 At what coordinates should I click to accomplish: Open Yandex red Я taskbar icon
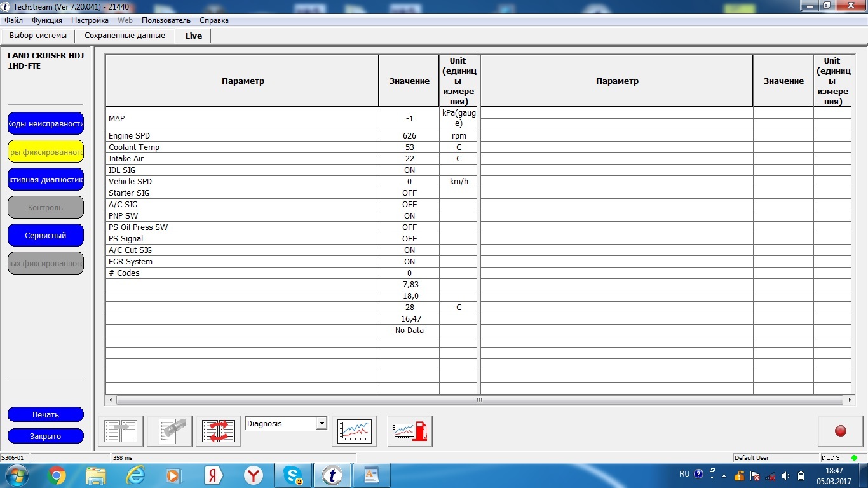click(x=214, y=475)
